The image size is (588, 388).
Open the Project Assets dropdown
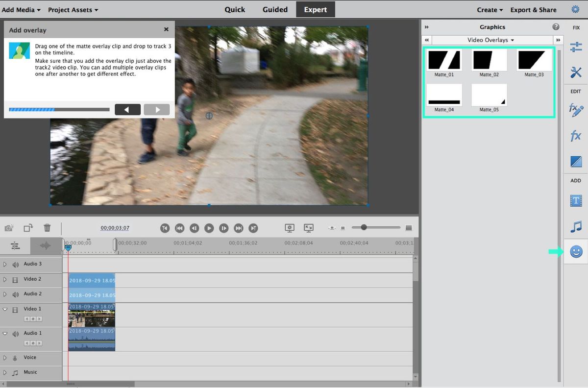pos(73,9)
